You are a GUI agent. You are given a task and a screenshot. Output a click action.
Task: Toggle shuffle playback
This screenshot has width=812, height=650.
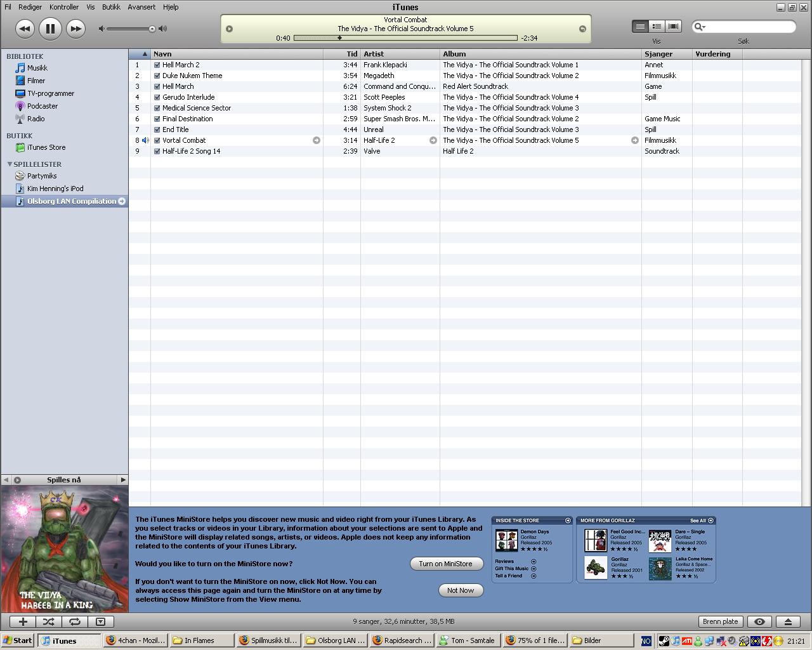coord(49,621)
